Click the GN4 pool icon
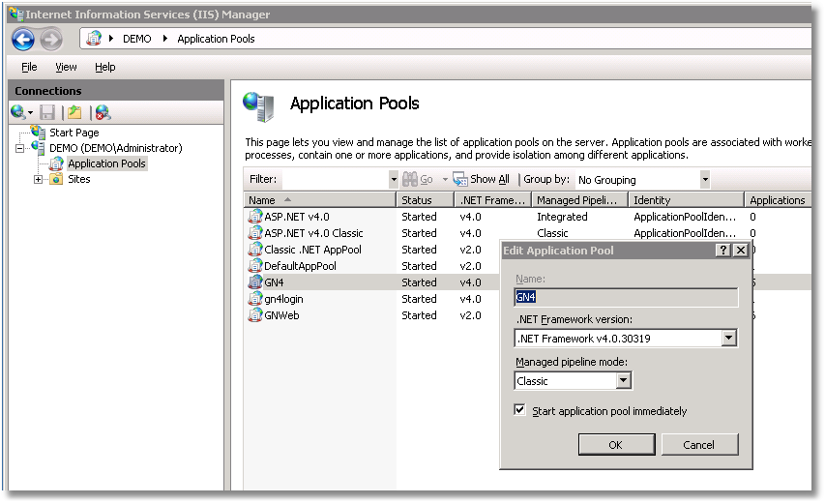Screen dimensions: 825x504 pos(255,282)
